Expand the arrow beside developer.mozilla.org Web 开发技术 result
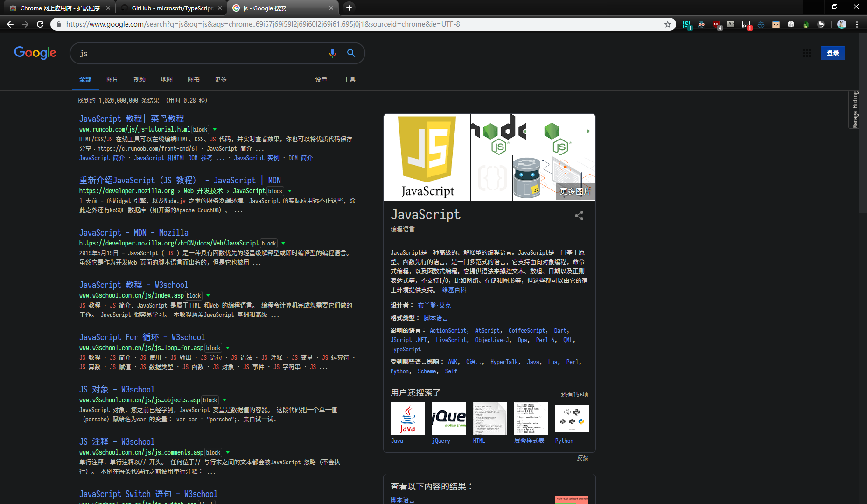 pos(290,191)
